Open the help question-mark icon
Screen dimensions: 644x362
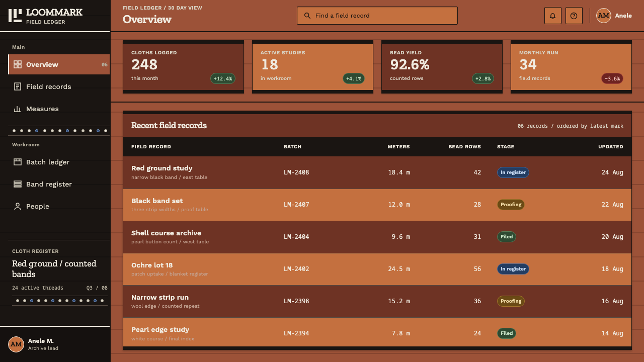[574, 16]
